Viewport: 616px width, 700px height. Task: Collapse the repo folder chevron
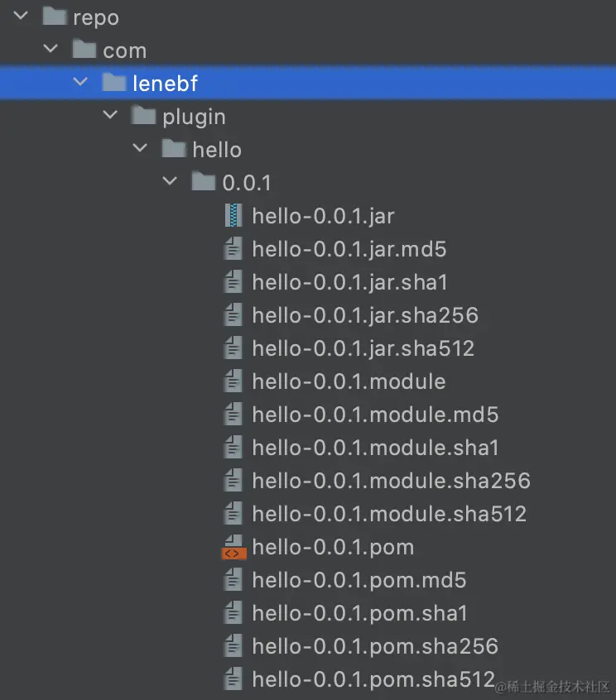pyautogui.click(x=22, y=17)
